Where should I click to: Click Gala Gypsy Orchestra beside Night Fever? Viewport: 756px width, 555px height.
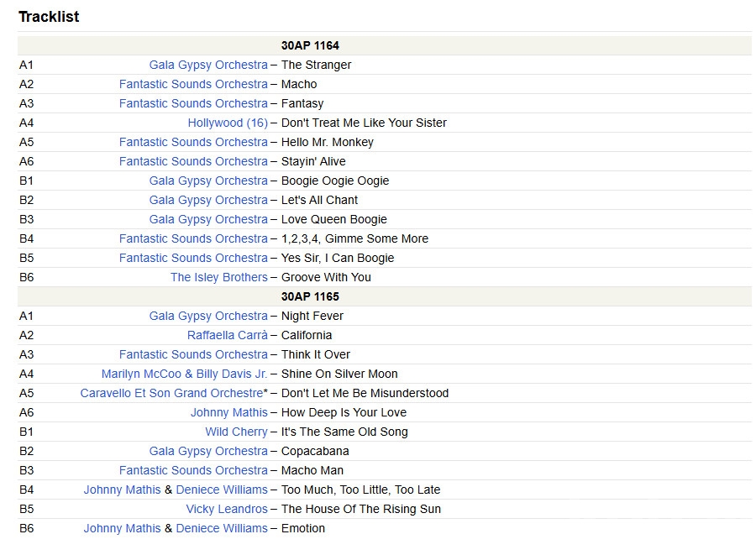208,316
